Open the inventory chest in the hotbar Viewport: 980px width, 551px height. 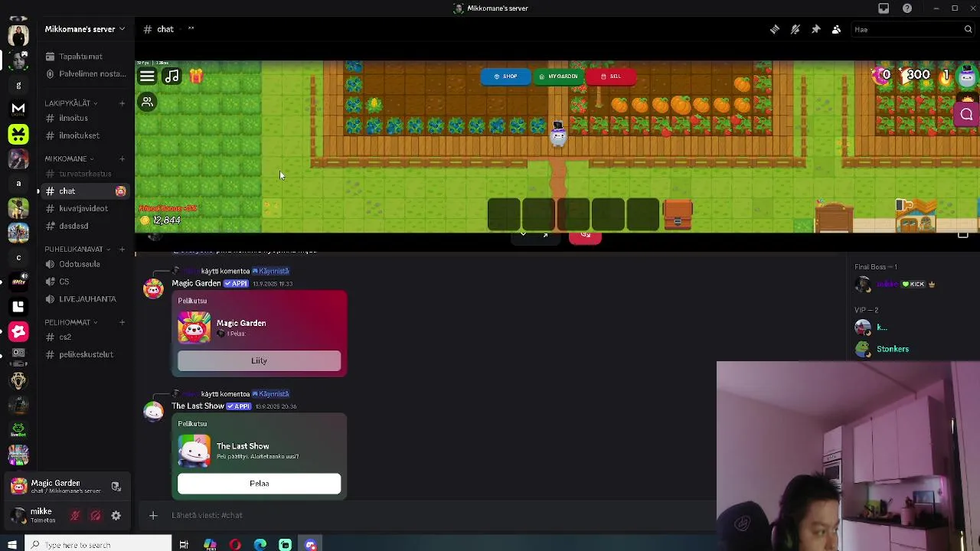[678, 215]
